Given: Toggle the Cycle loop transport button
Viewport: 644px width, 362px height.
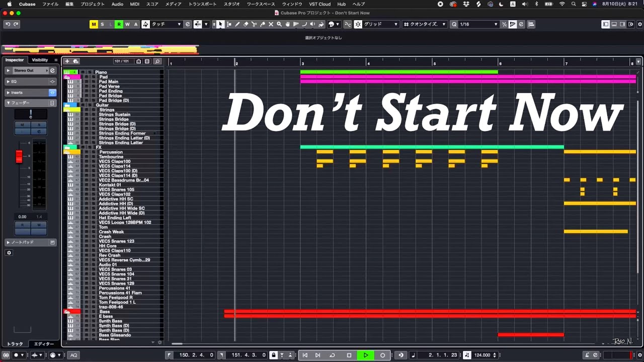Looking at the screenshot, I should pos(332,355).
